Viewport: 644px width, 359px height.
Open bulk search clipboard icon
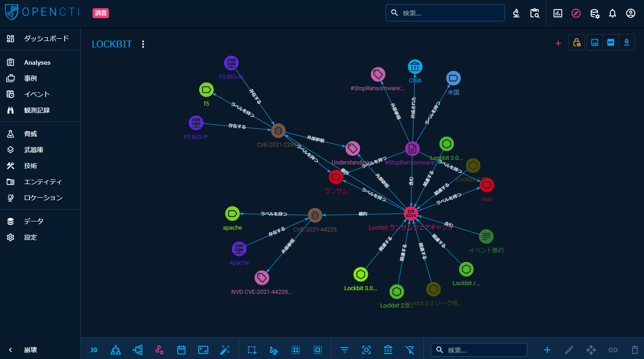pyautogui.click(x=535, y=13)
